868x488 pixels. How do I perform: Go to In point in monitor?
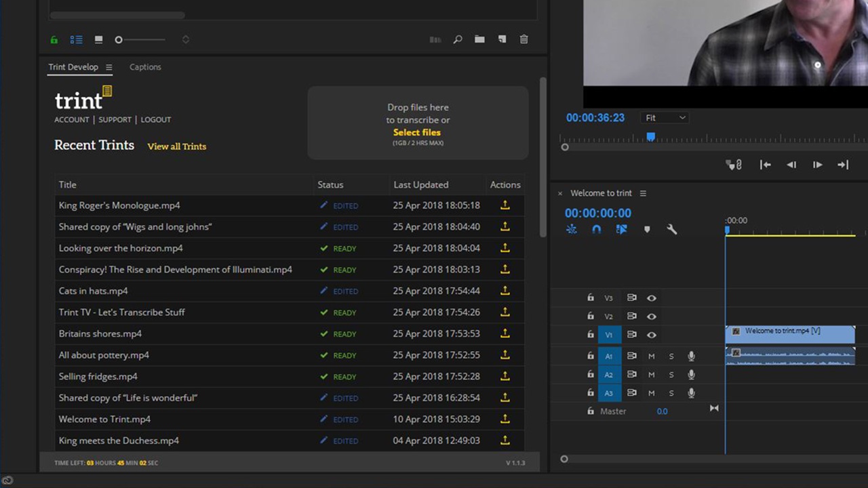click(765, 165)
